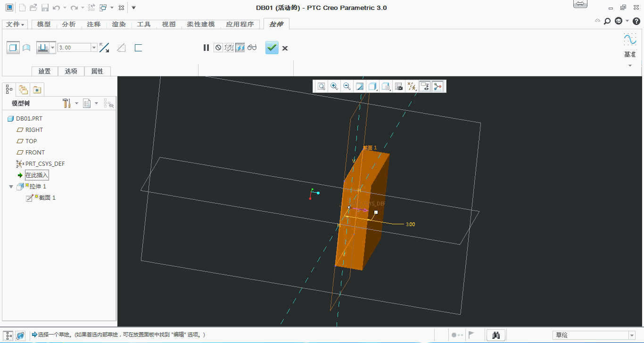Viewport: 644px width, 343px height.
Task: Click the switch windows icon
Action: click(x=103, y=8)
